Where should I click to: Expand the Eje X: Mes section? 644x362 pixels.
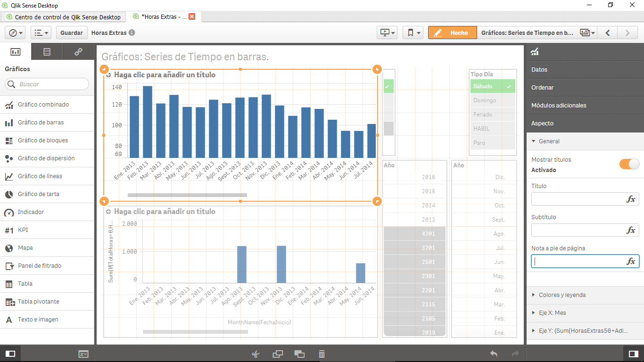(585, 313)
